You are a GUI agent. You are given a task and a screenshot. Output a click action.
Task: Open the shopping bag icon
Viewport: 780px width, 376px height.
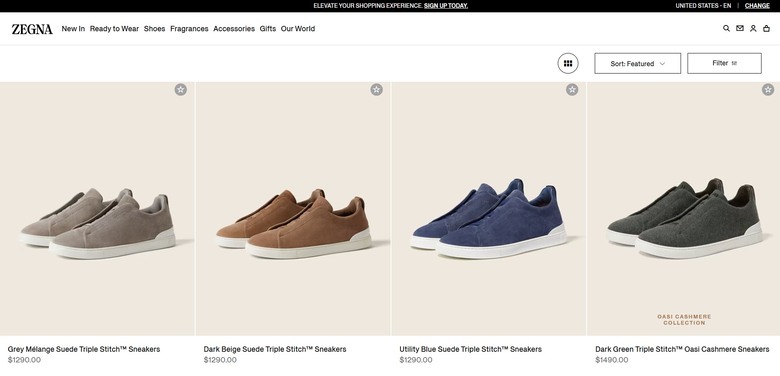767,28
